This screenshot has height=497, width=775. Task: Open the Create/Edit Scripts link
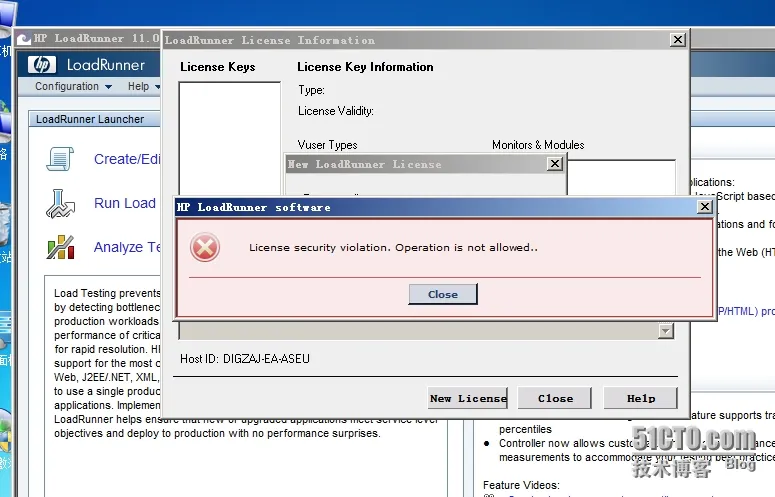point(127,159)
